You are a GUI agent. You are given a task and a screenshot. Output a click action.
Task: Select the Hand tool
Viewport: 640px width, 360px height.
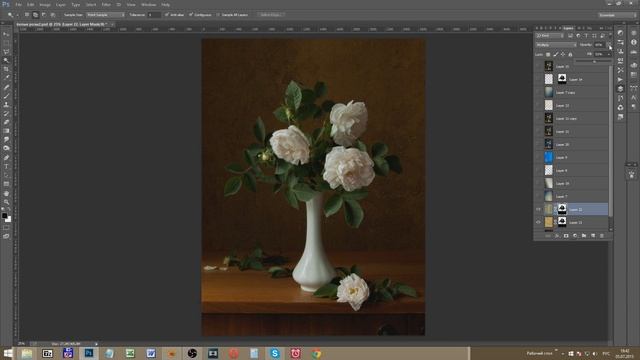tap(6, 193)
